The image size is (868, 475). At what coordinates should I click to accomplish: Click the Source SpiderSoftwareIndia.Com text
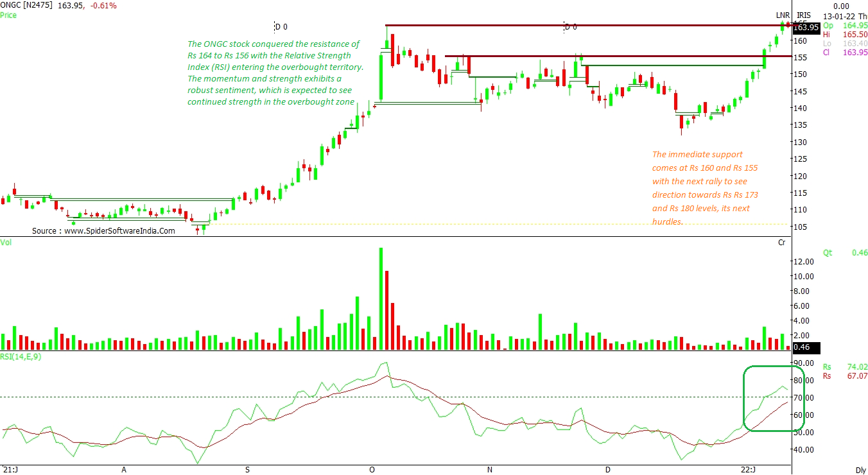coord(103,231)
